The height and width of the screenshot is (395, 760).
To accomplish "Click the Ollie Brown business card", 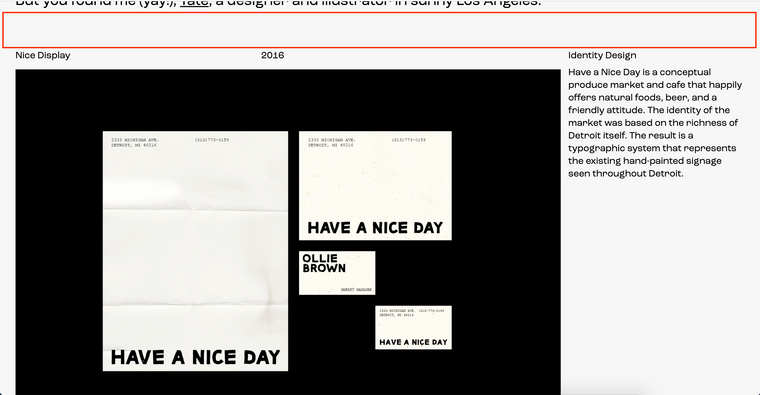I will 337,273.
